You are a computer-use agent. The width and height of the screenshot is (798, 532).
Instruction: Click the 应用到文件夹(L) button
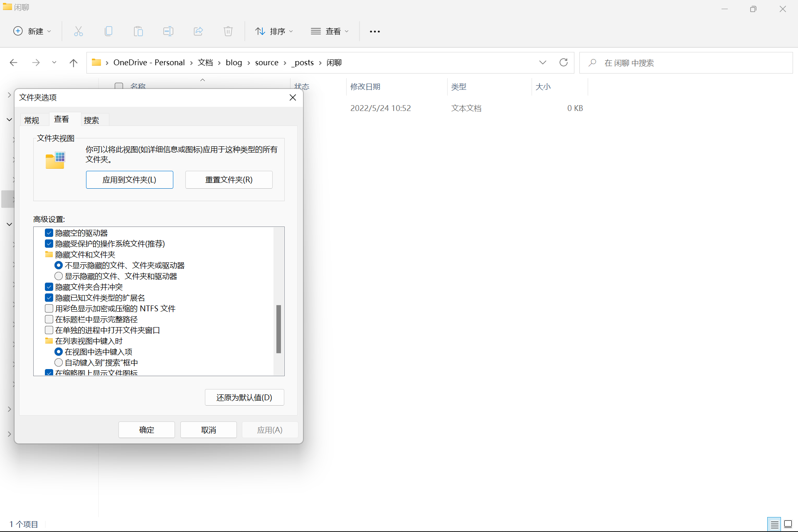[x=129, y=180]
